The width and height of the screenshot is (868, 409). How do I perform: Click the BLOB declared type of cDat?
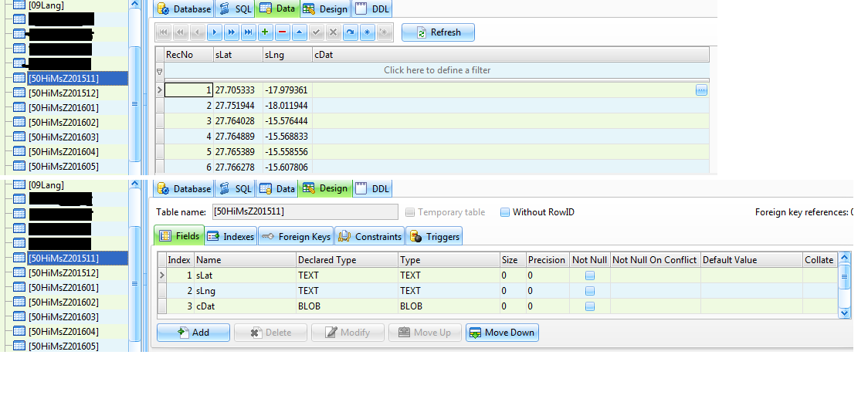pos(347,306)
